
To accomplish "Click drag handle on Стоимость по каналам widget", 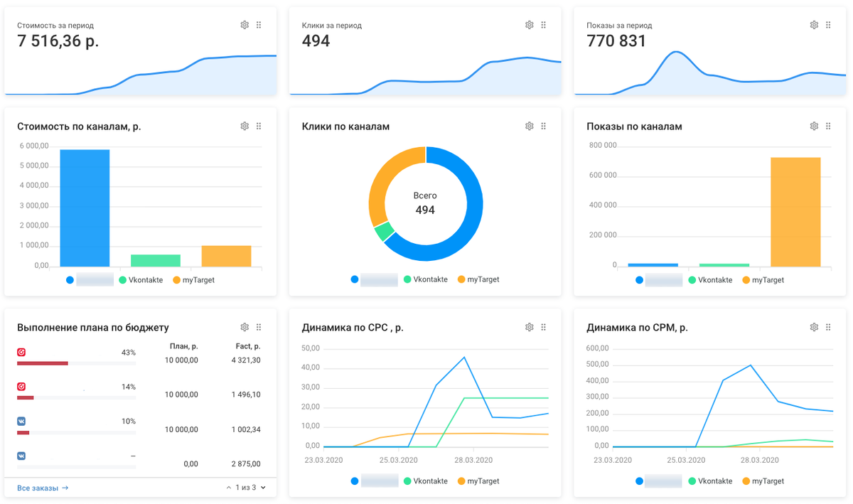I will click(x=259, y=126).
